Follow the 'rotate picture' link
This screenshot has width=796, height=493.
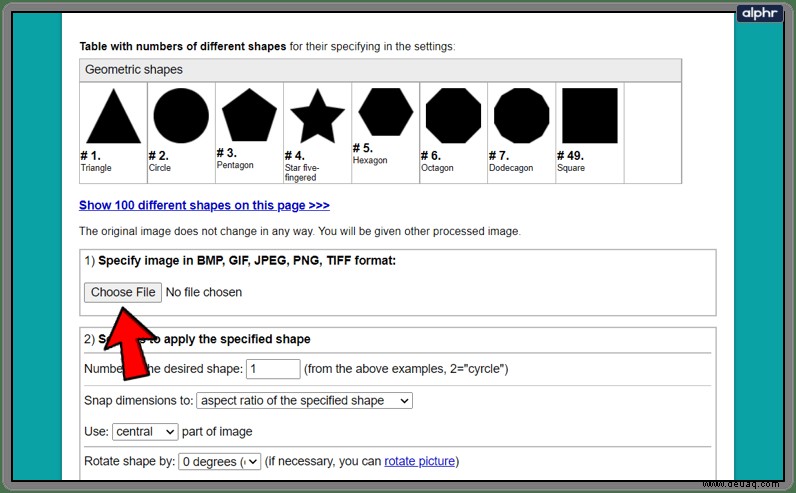(419, 461)
